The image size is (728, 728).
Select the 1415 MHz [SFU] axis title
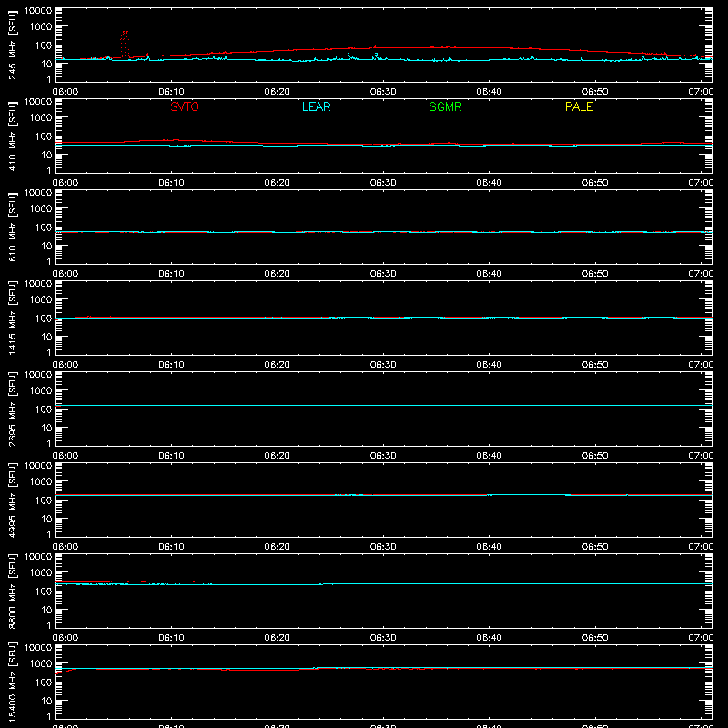[x=12, y=318]
